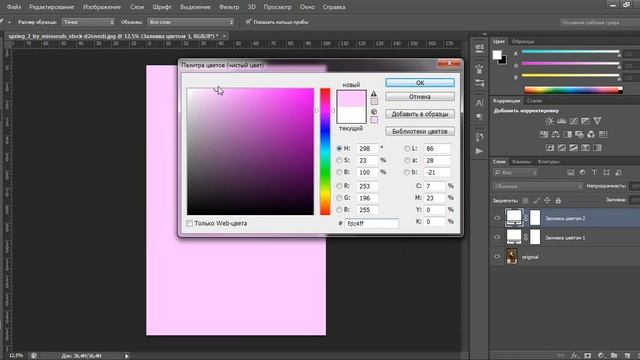Screen dimensions: 640x360
Task: Open the layer filter type dropdown Вид
Action: 515,173
